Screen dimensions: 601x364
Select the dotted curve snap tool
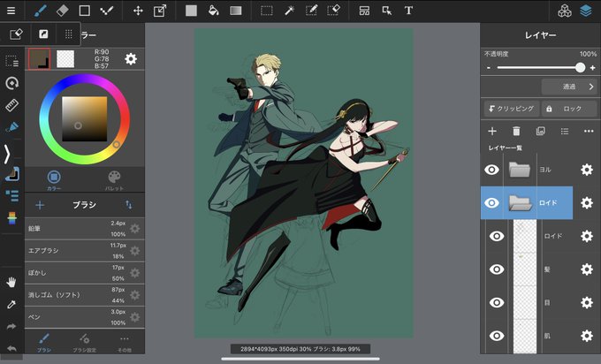pyautogui.click(x=106, y=11)
